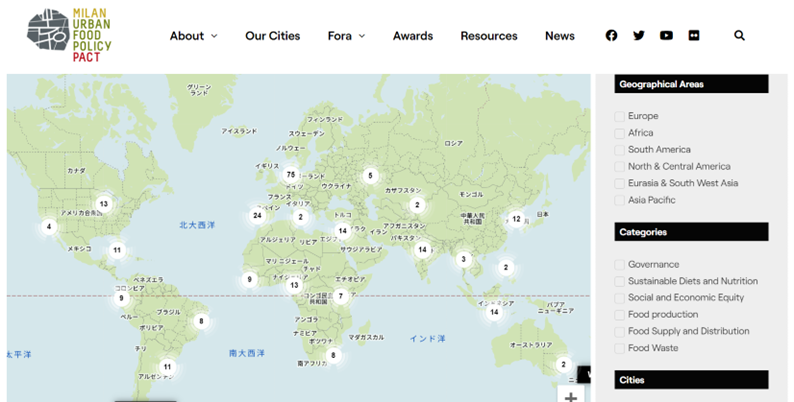This screenshot has width=794, height=402.
Task: Click the Milan Urban Food Policy Pact logo
Action: click(x=69, y=36)
